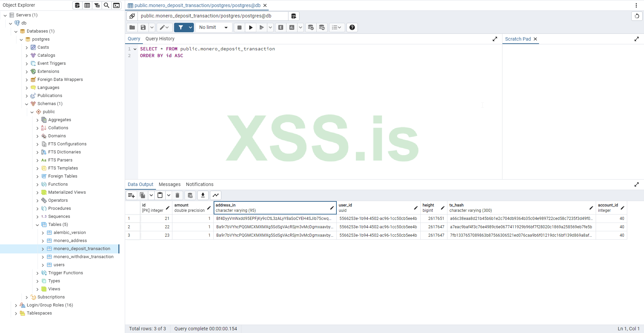Expand Login/Group Roles (16) node
The image size is (644, 333).
pos(16,305)
